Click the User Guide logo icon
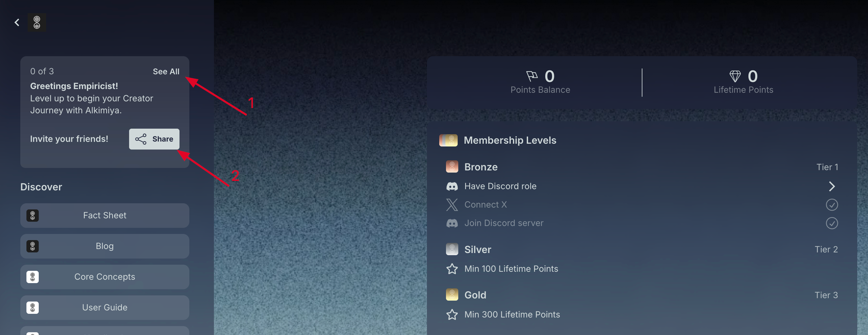868x335 pixels. [x=33, y=307]
